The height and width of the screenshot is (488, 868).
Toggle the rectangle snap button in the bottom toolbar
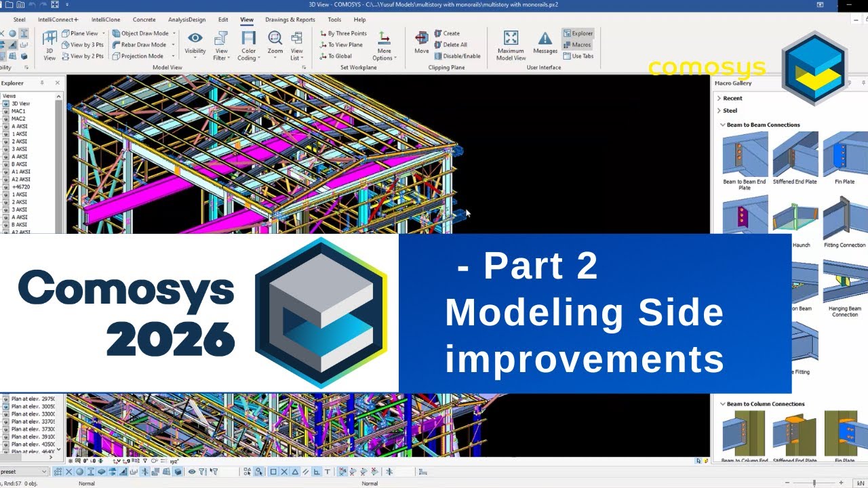click(273, 472)
